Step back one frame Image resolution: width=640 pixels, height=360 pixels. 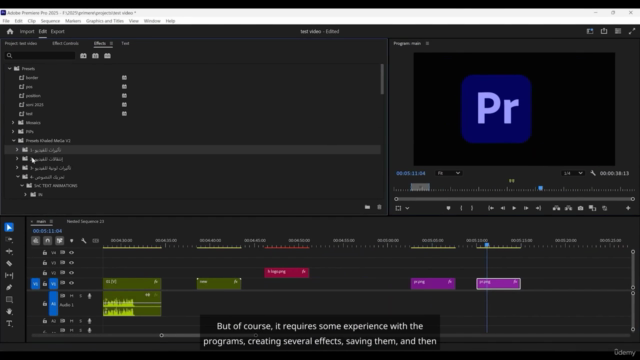pos(503,208)
